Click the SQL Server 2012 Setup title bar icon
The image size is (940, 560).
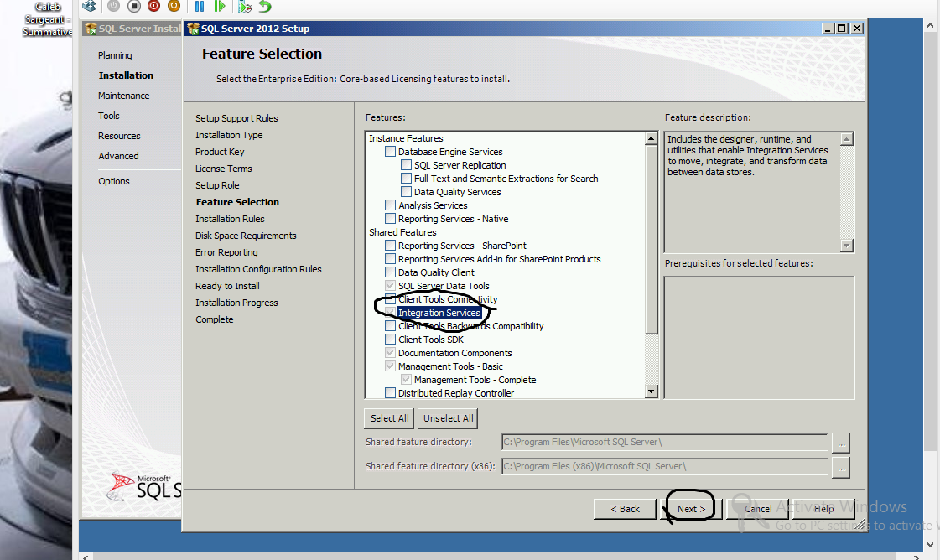pyautogui.click(x=193, y=29)
